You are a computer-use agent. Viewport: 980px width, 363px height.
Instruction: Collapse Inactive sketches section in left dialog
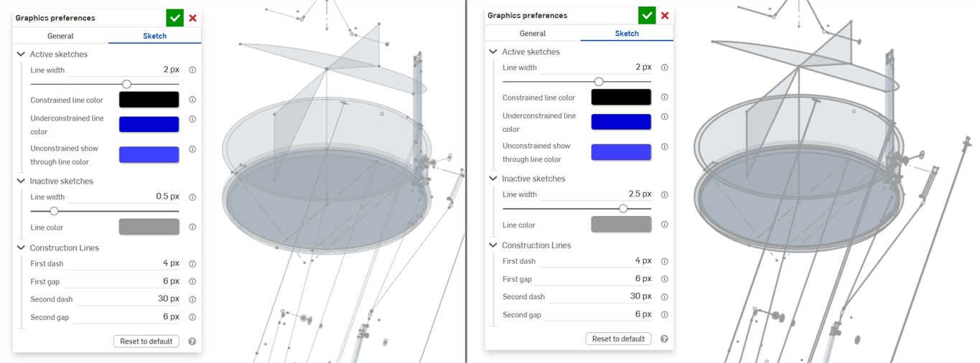pos(21,181)
